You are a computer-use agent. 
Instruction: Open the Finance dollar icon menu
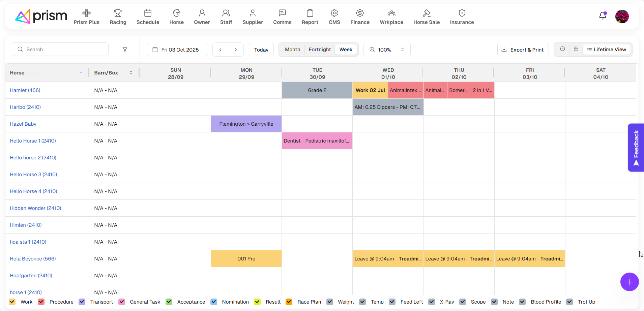pos(360,17)
